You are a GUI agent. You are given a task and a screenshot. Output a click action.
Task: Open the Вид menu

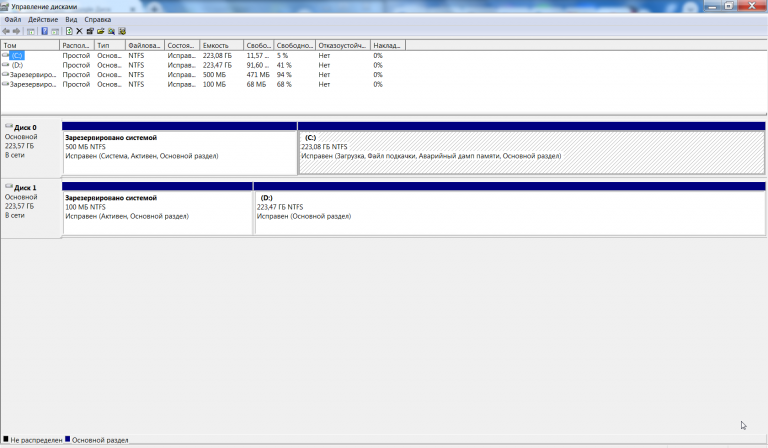(71, 20)
